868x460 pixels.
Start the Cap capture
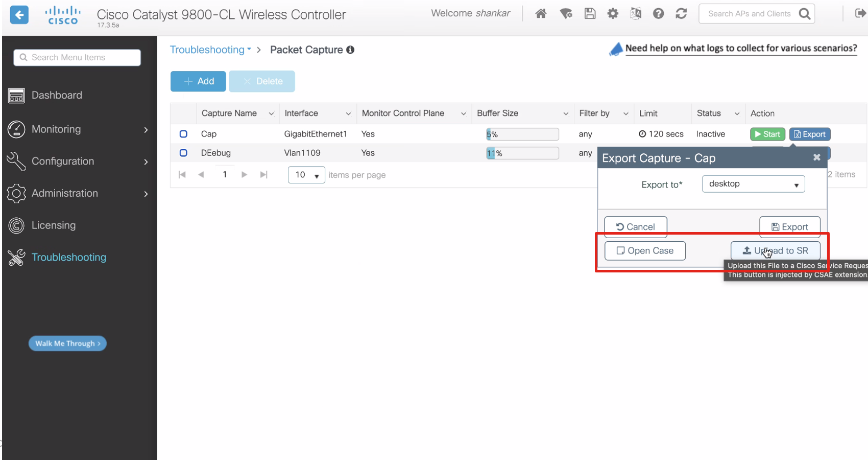coord(767,134)
